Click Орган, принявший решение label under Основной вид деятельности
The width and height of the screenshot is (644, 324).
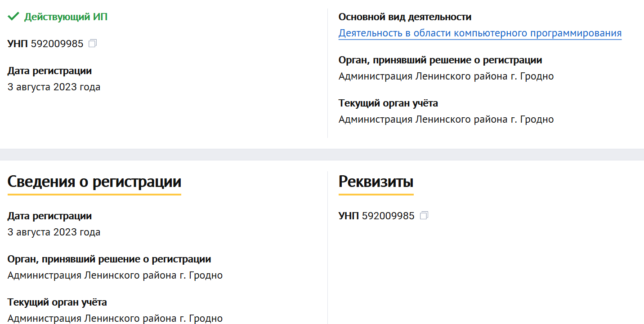440,60
